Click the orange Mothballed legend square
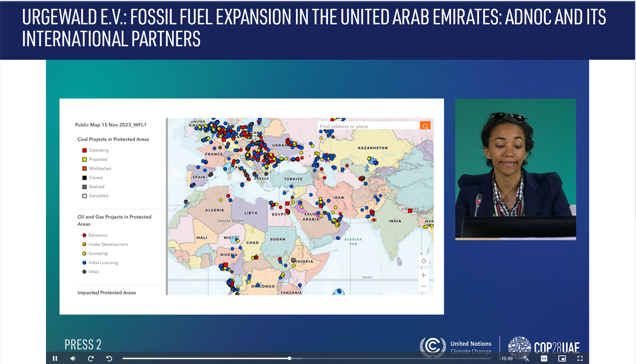The width and height of the screenshot is (636, 364). click(84, 168)
